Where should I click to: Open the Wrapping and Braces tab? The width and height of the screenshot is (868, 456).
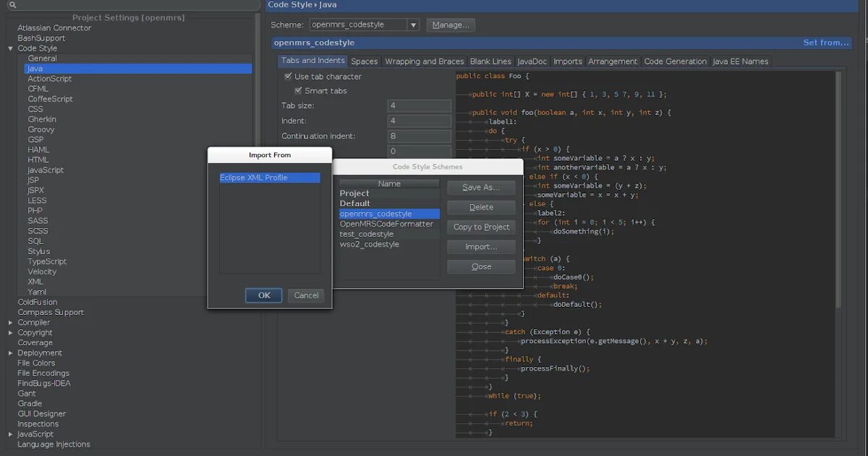click(x=425, y=62)
